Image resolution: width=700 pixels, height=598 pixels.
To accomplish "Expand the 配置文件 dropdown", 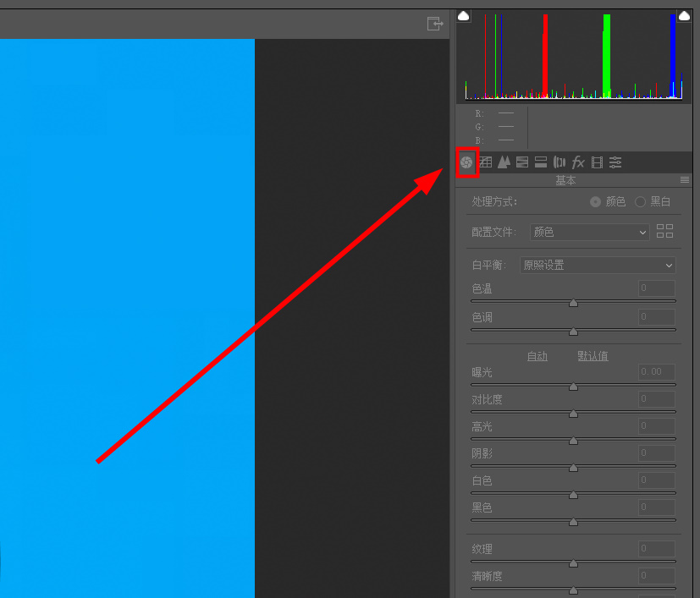I will [589, 232].
